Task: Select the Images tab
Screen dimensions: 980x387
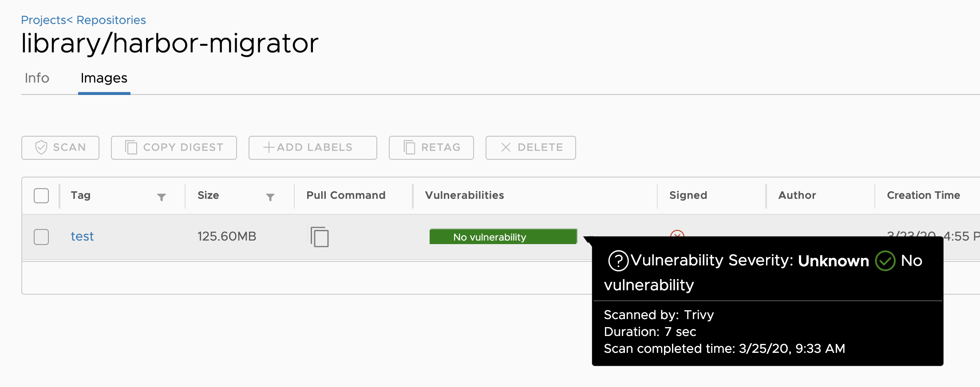Action: tap(104, 78)
